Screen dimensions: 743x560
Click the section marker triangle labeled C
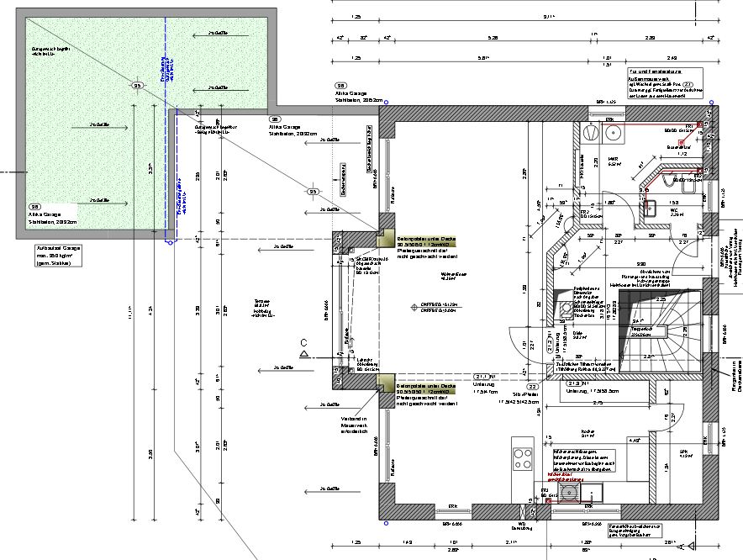click(x=304, y=356)
